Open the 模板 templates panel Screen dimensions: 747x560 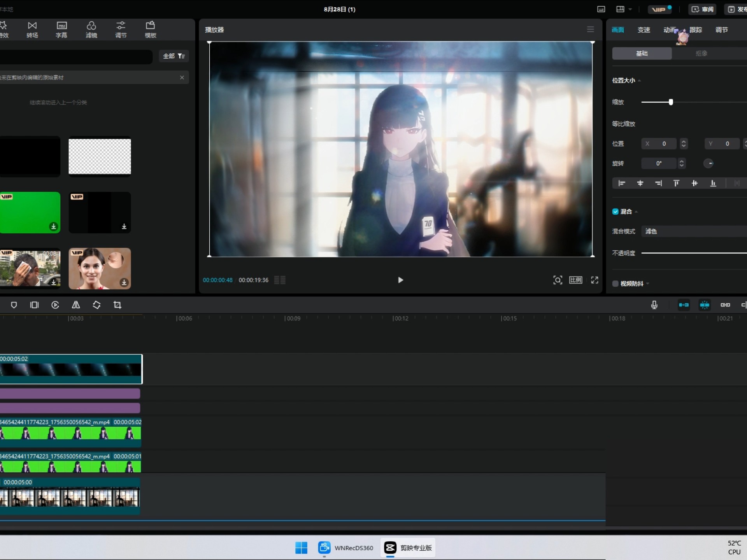(x=150, y=30)
